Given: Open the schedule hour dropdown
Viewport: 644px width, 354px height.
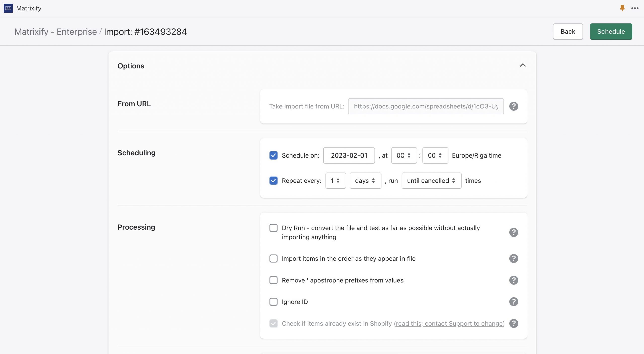Looking at the screenshot, I should 404,155.
